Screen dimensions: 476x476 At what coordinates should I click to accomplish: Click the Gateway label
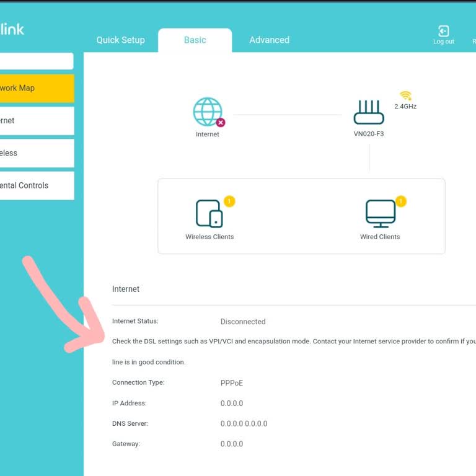click(x=126, y=444)
